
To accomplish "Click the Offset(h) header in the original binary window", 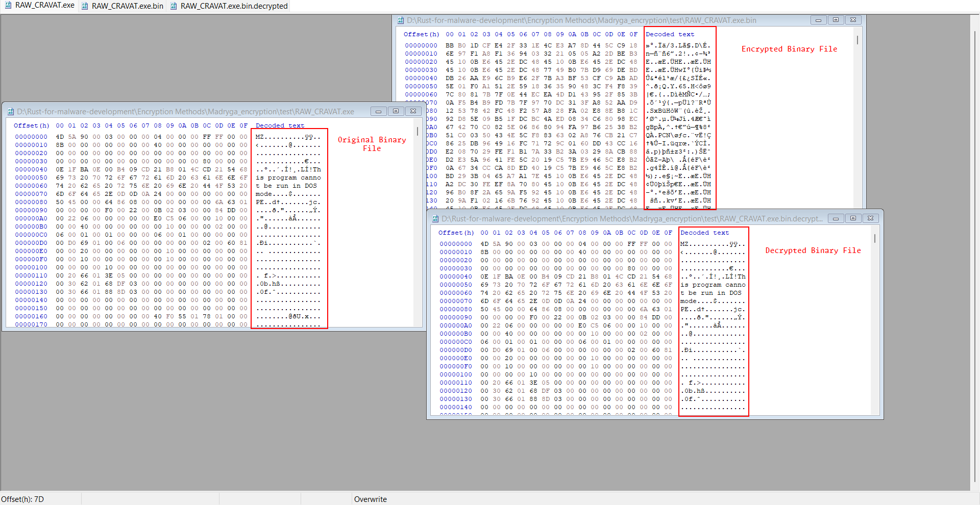I will pos(31,125).
